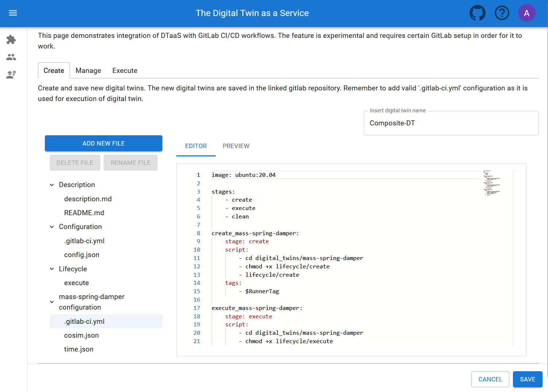The image size is (548, 392).
Task: Collapse the mass-spring-damper configuration section
Action: 52,302
